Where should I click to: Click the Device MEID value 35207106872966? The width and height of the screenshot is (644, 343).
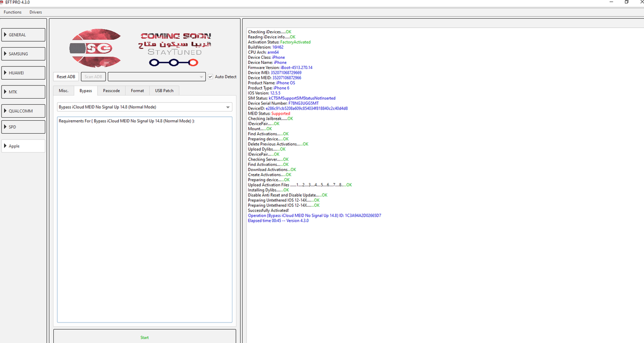pyautogui.click(x=287, y=77)
